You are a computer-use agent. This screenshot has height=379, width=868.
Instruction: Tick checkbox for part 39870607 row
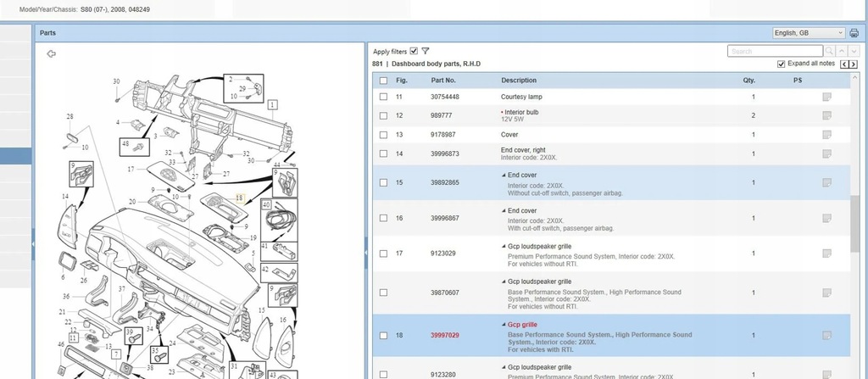[384, 293]
